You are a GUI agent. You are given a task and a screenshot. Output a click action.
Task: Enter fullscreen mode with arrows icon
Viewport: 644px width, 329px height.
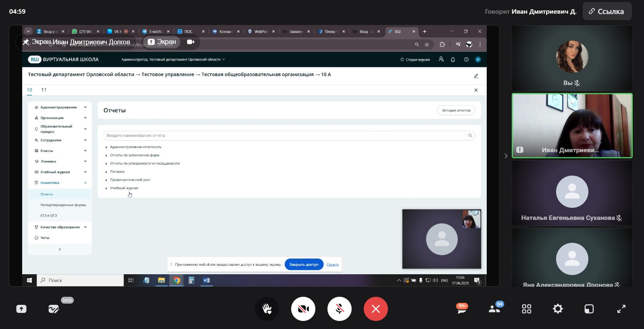point(621,309)
